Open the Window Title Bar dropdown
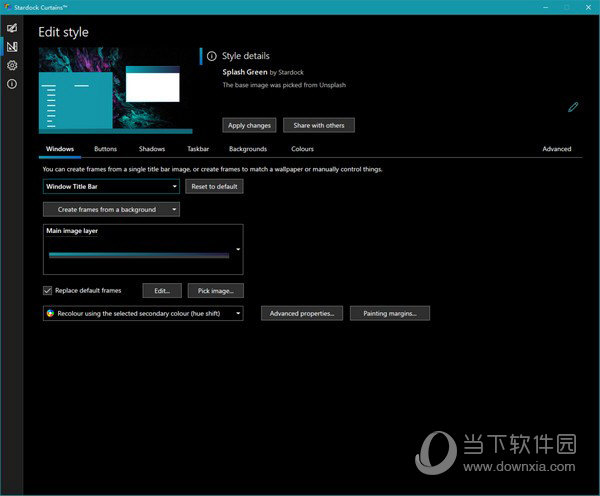The image size is (600, 496). pos(111,186)
